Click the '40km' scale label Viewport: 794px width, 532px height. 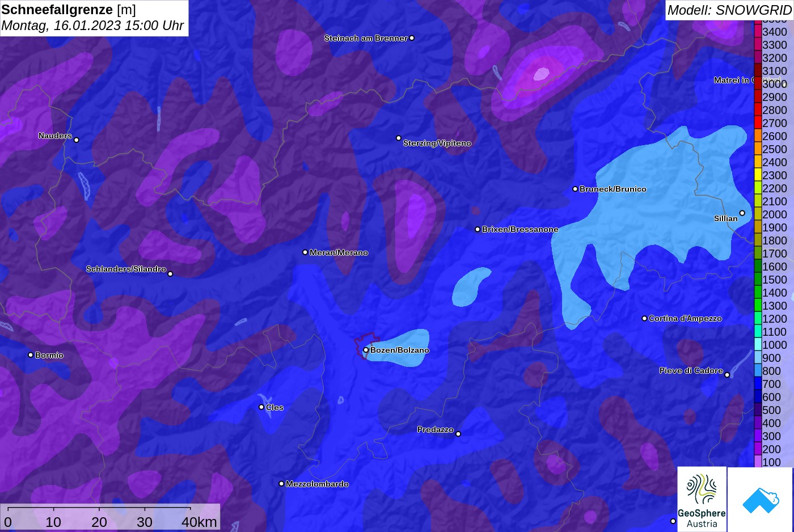[x=199, y=522]
